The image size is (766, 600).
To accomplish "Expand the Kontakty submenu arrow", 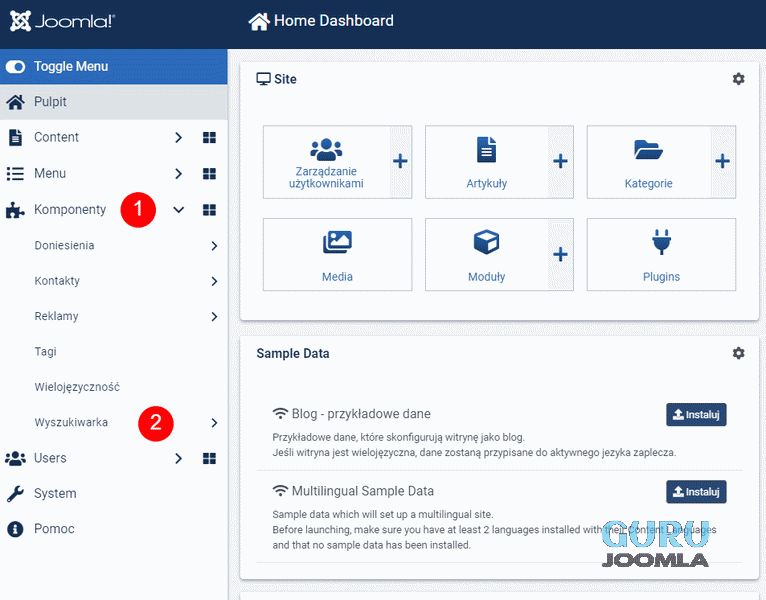I will tap(214, 281).
